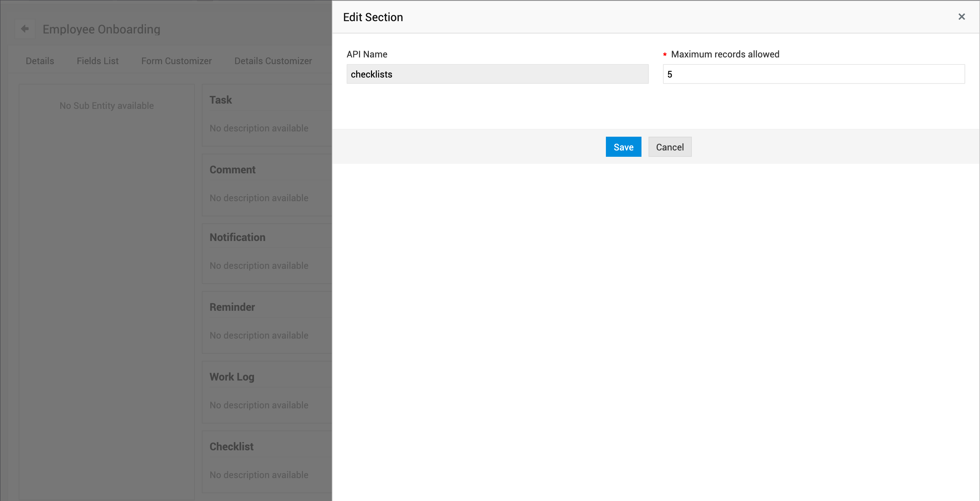
Task: Click the Cancel button
Action: (x=670, y=147)
